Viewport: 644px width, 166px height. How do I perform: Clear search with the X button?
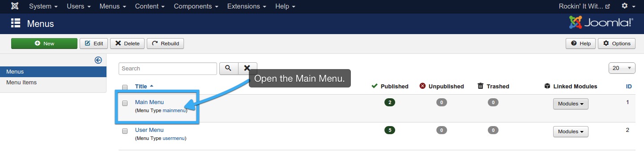[x=247, y=68]
